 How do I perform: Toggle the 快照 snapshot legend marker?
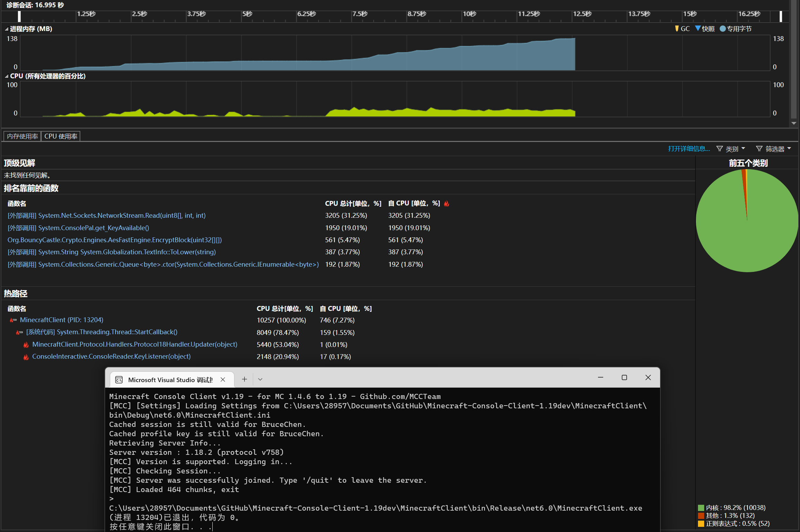698,29
